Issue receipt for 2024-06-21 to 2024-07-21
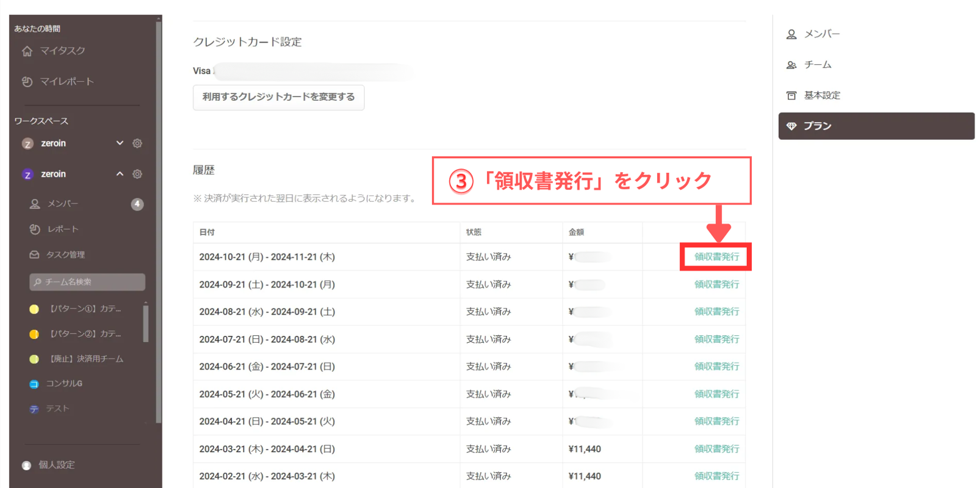980x488 pixels. pos(716,366)
